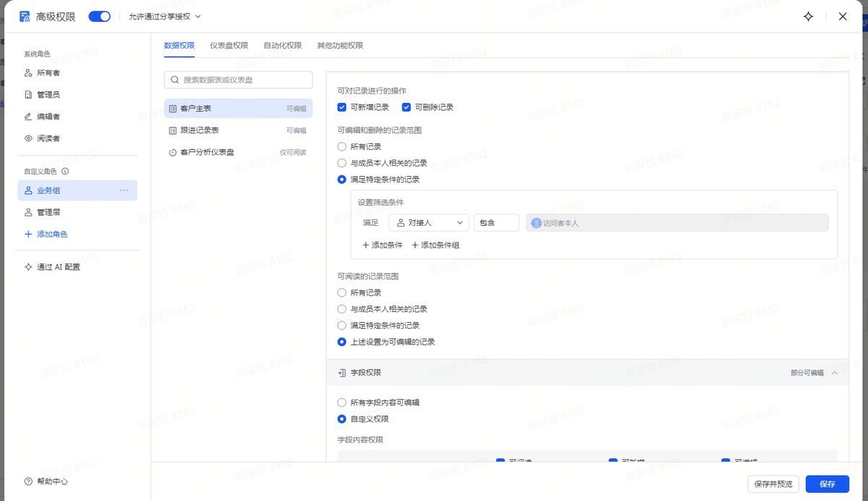Close the 高级权限 dialog with the X

[x=843, y=16]
